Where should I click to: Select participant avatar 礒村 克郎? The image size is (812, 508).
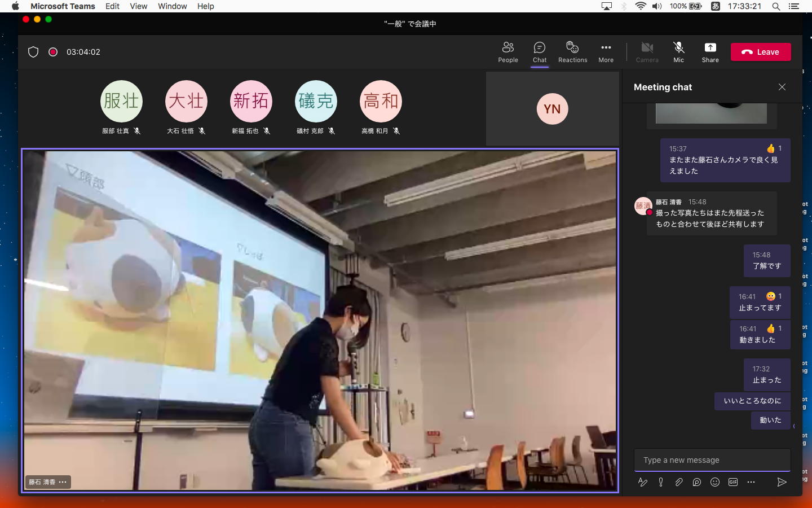[316, 102]
